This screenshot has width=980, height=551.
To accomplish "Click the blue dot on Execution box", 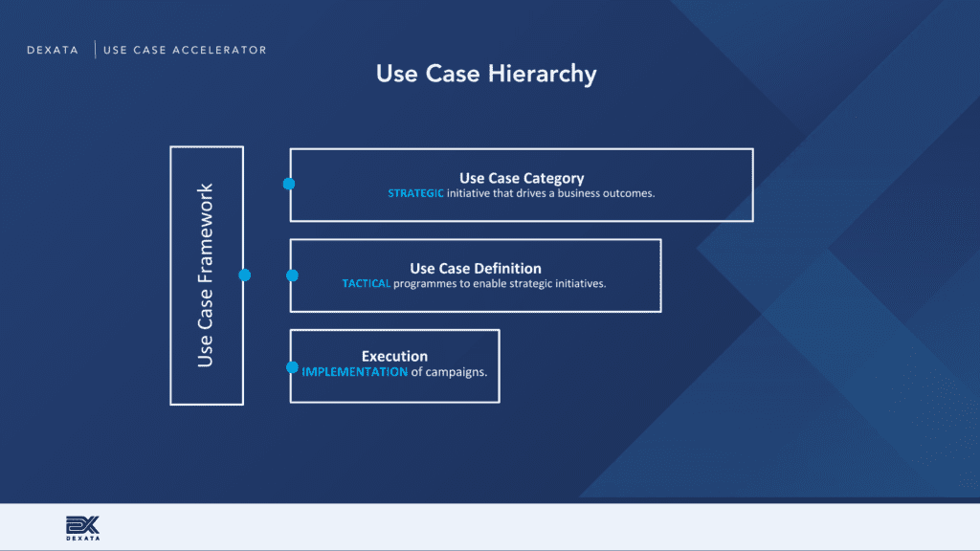I will [292, 366].
